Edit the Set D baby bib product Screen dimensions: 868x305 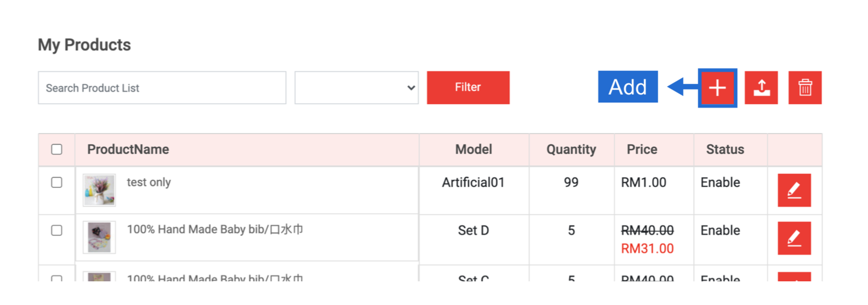(x=794, y=238)
